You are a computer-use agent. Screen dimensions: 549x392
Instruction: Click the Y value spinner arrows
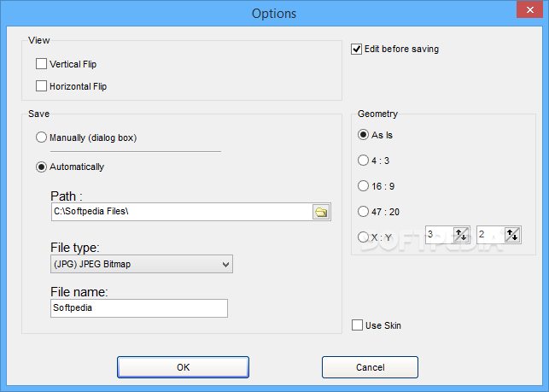512,235
